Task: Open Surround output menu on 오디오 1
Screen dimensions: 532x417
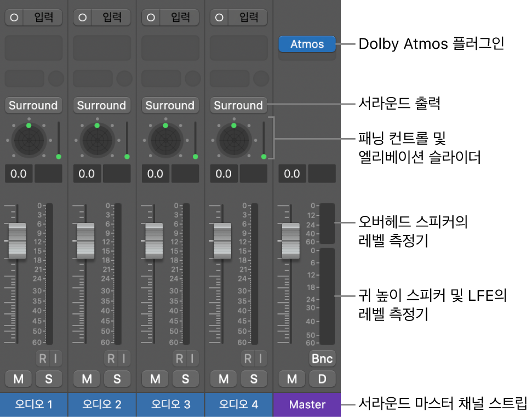Action: tap(33, 105)
